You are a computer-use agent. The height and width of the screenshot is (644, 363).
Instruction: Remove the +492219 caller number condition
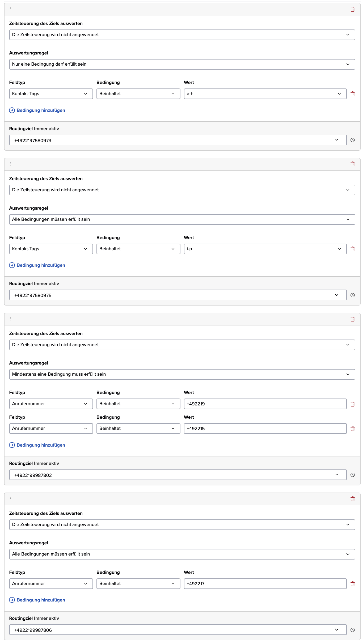(352, 404)
